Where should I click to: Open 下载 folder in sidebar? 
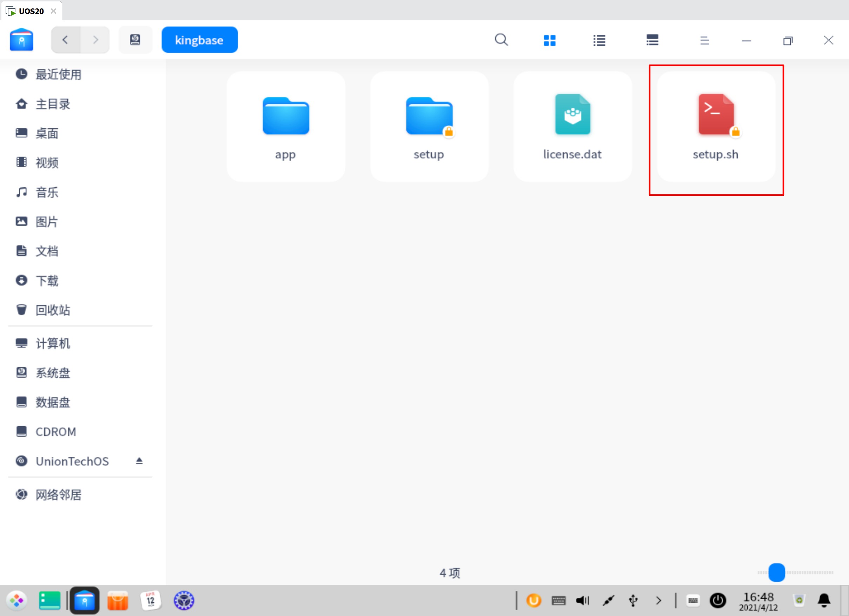pyautogui.click(x=47, y=280)
